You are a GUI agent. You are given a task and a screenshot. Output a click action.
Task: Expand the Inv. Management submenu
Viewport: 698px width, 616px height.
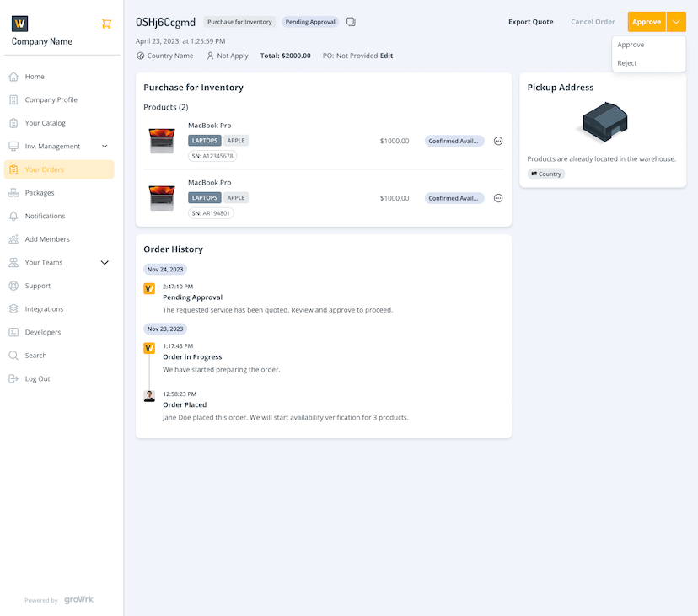pos(105,146)
